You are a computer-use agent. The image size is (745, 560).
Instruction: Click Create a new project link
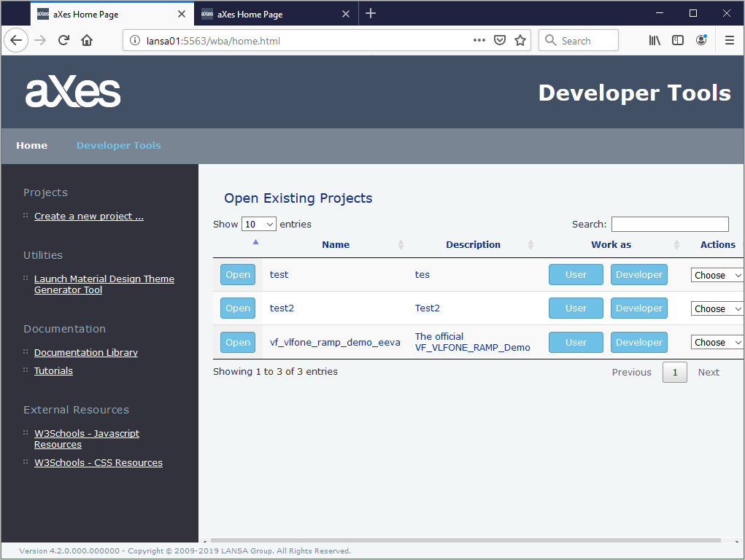point(89,216)
